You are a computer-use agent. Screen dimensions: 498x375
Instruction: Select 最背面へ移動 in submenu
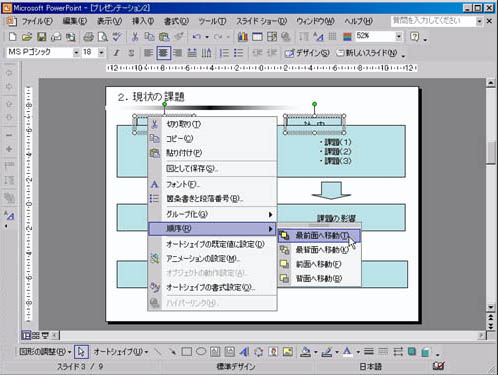click(319, 250)
